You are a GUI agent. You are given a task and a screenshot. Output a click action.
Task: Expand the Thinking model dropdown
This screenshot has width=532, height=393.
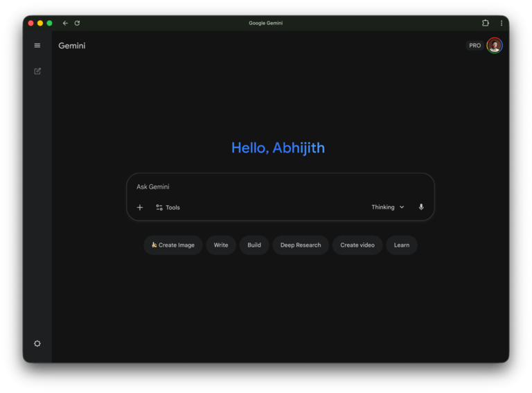click(x=388, y=207)
